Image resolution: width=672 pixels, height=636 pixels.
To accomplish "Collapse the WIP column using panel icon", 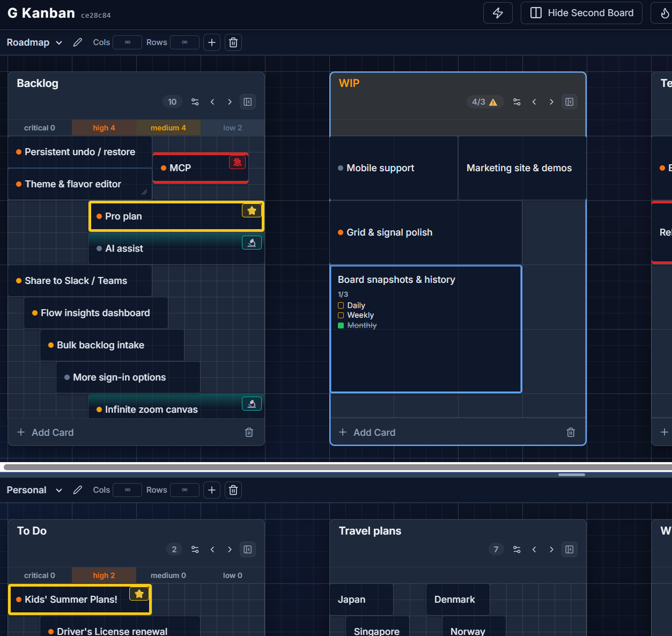I will pyautogui.click(x=570, y=102).
